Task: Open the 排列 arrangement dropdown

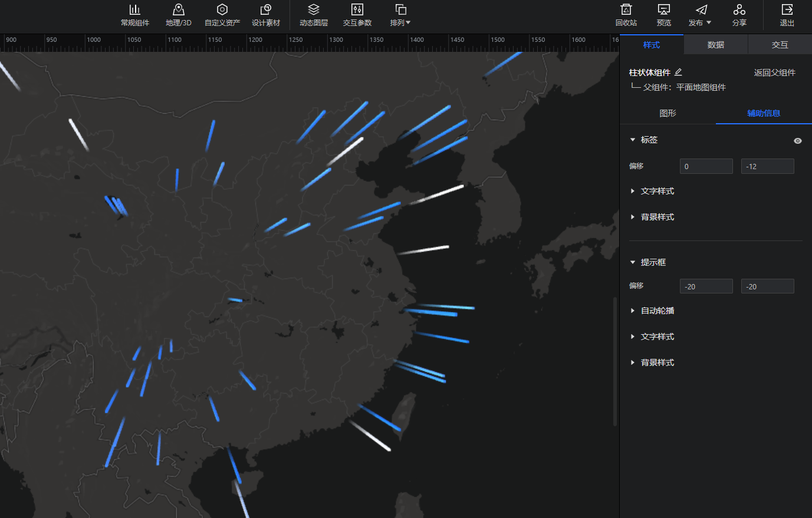Action: click(x=400, y=15)
